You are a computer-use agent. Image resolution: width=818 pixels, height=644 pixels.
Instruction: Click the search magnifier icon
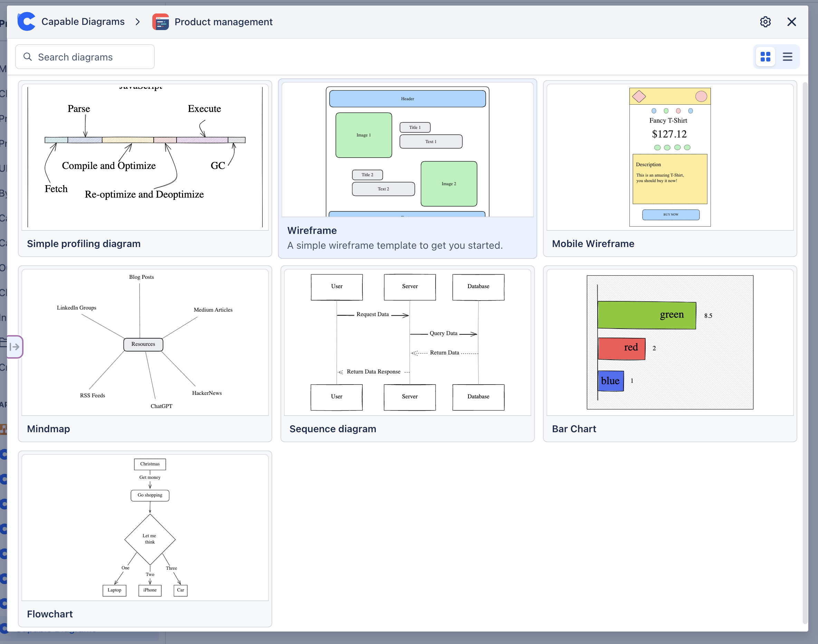click(x=28, y=57)
